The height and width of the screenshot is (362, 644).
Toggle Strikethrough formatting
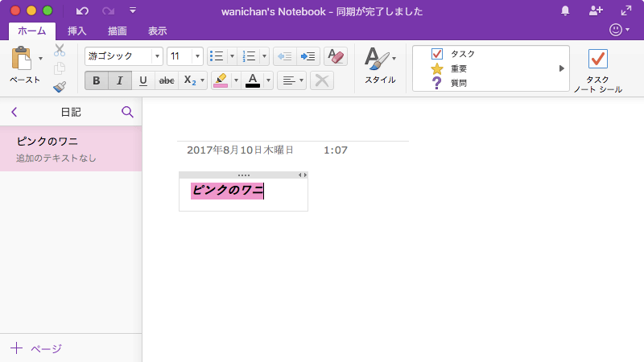click(x=167, y=80)
